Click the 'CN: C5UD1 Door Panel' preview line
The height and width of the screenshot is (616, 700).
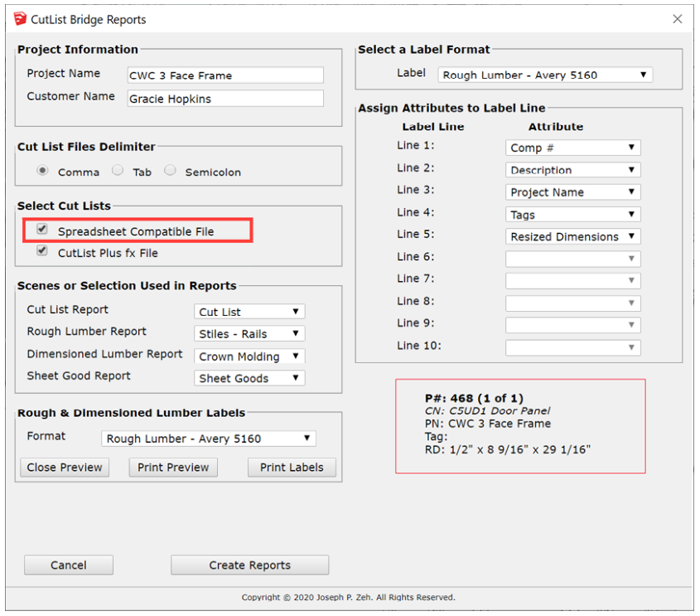click(x=487, y=411)
